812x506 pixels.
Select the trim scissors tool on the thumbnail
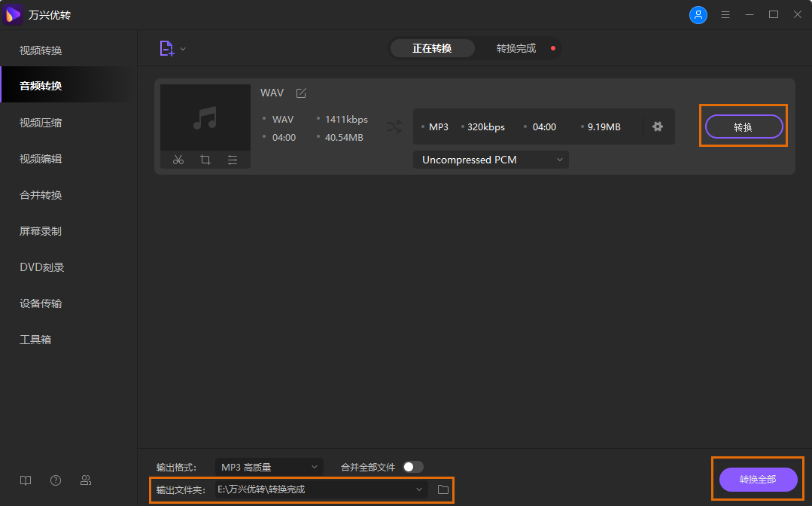[178, 160]
